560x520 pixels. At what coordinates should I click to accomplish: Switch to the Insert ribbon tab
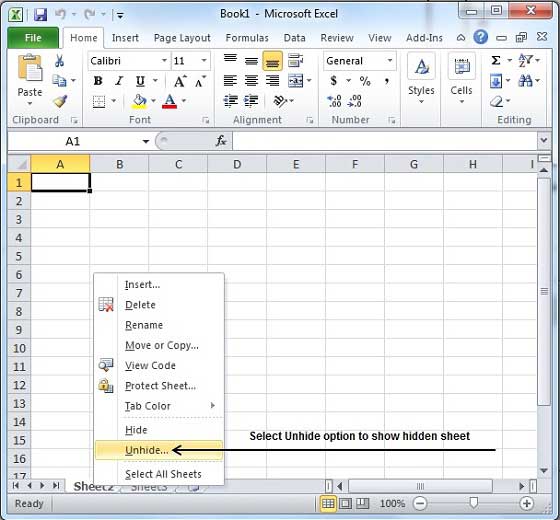coord(125,38)
